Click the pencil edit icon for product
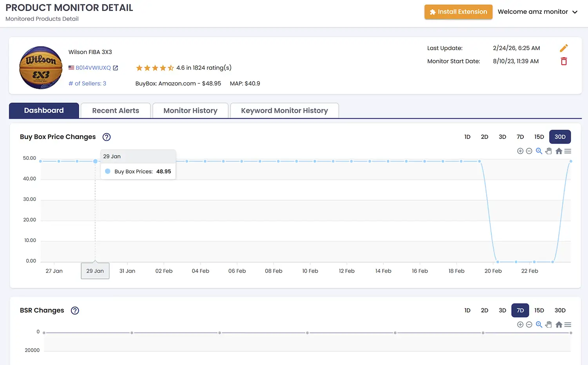588x365 pixels. pos(564,48)
